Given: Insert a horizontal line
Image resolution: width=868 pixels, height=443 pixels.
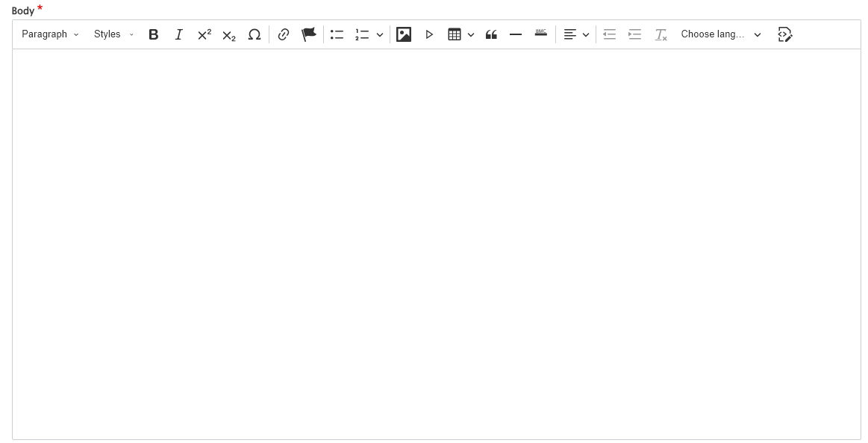Looking at the screenshot, I should pos(516,34).
